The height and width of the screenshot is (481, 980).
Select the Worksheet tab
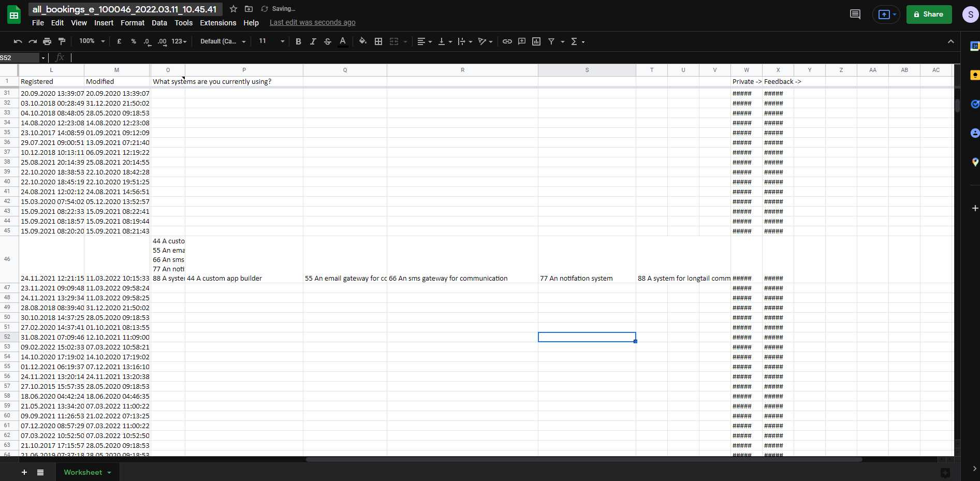click(87, 472)
